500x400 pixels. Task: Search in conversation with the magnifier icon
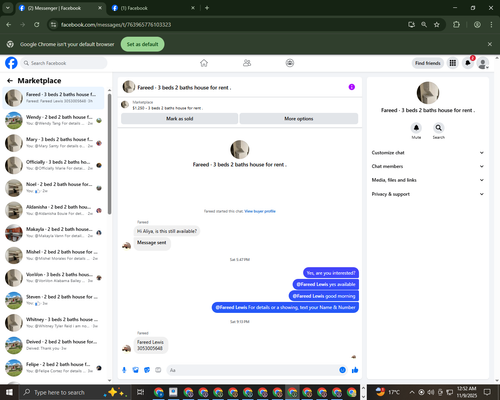point(439,128)
